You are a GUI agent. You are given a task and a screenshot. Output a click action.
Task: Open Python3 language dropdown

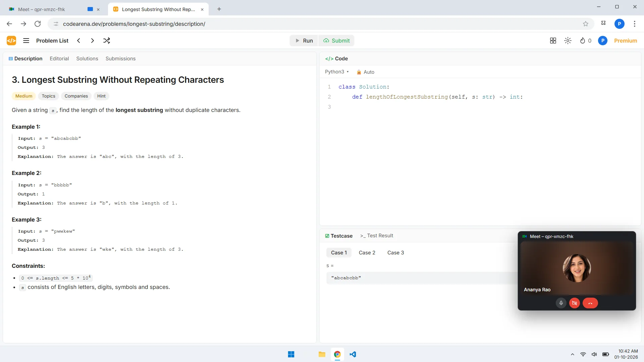coord(337,72)
